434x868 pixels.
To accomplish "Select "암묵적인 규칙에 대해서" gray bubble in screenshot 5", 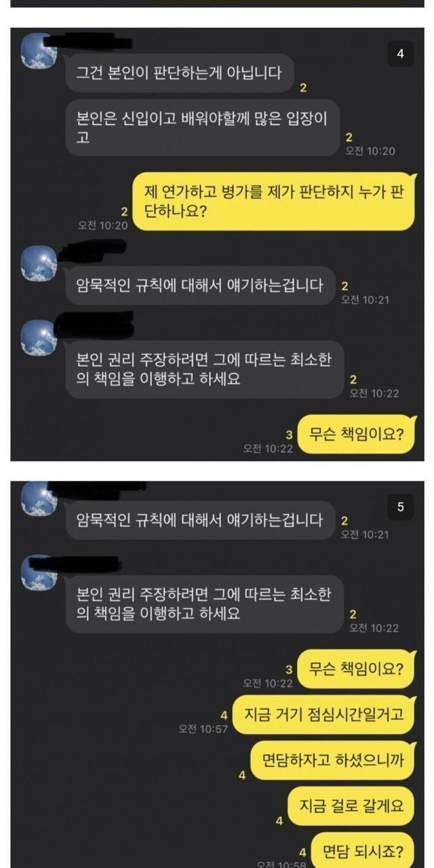I will (200, 521).
